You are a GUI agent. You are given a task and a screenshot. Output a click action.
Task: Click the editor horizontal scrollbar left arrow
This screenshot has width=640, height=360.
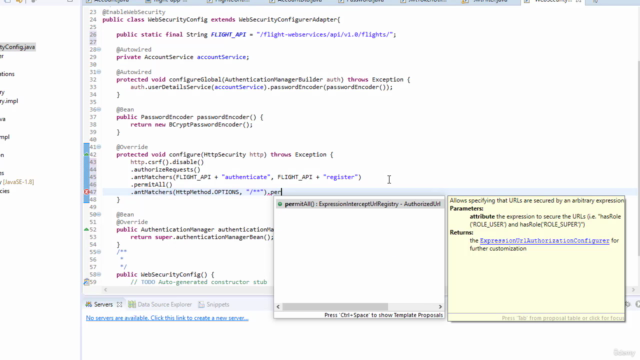[106, 290]
